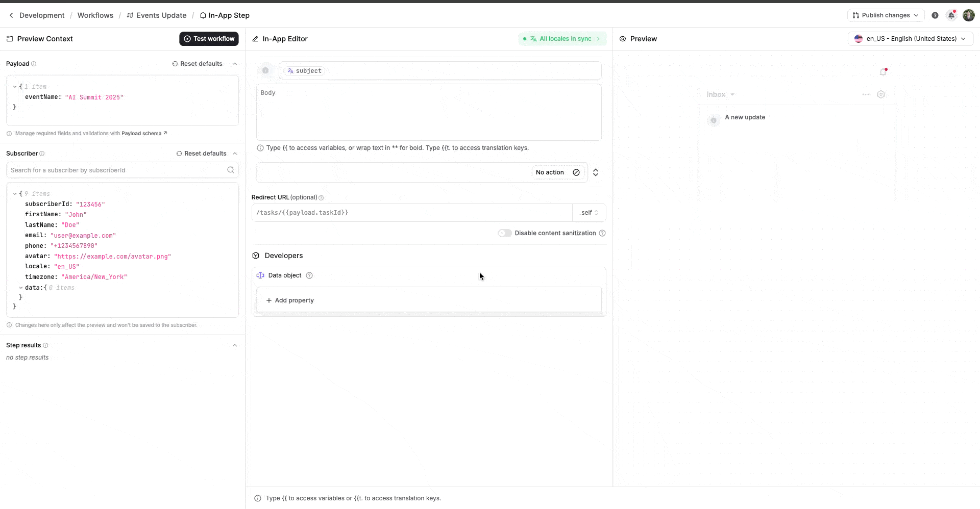
Task: Open the user avatar menu
Action: [968, 15]
